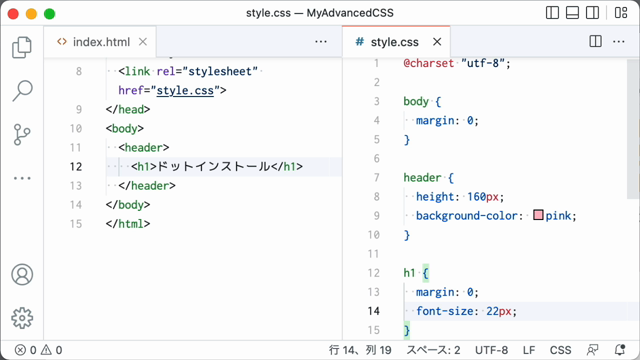
Task: Open notifications bell in status bar
Action: coord(620,350)
